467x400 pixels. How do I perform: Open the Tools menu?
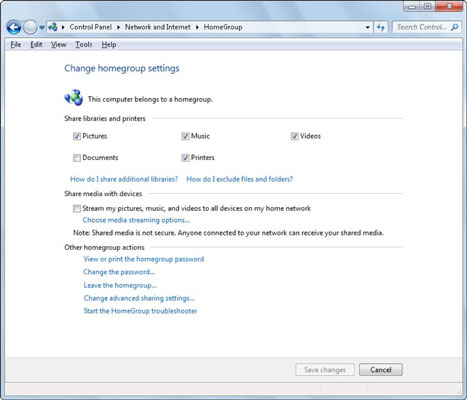84,44
